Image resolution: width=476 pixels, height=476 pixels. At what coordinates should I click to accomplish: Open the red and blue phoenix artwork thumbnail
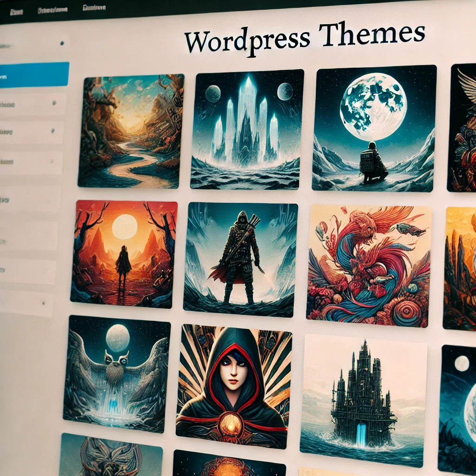point(369,266)
